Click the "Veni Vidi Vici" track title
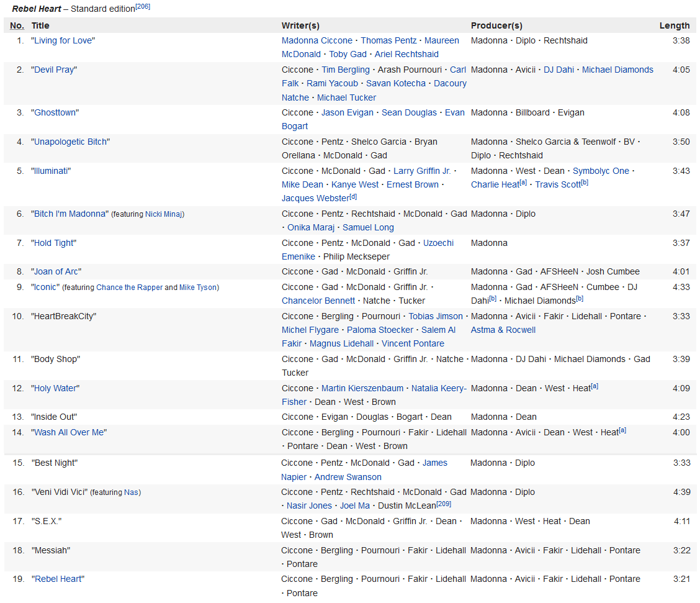The height and width of the screenshot is (603, 700). coord(60,492)
